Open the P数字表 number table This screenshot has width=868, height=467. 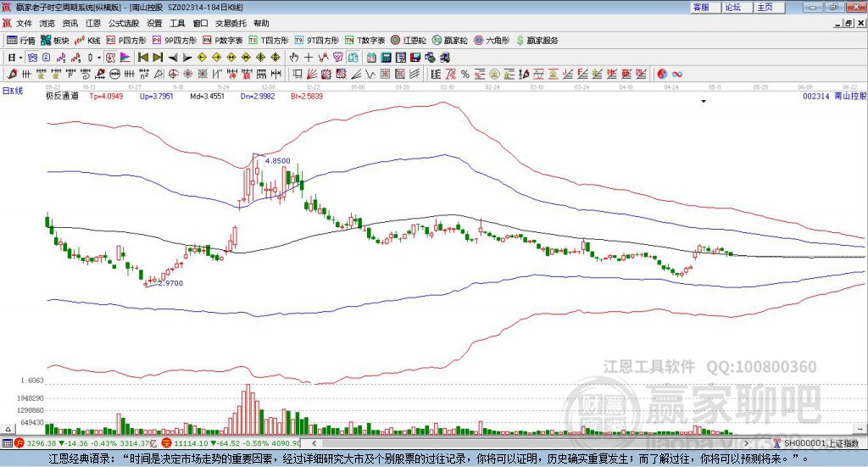point(223,41)
